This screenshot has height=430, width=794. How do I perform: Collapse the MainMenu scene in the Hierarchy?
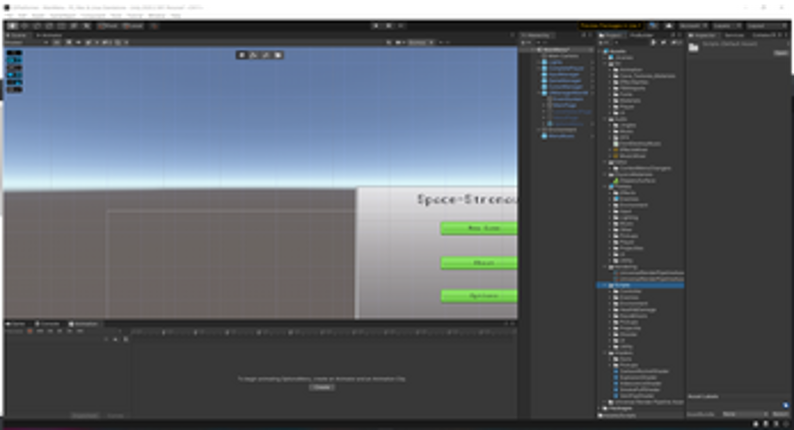pyautogui.click(x=533, y=50)
